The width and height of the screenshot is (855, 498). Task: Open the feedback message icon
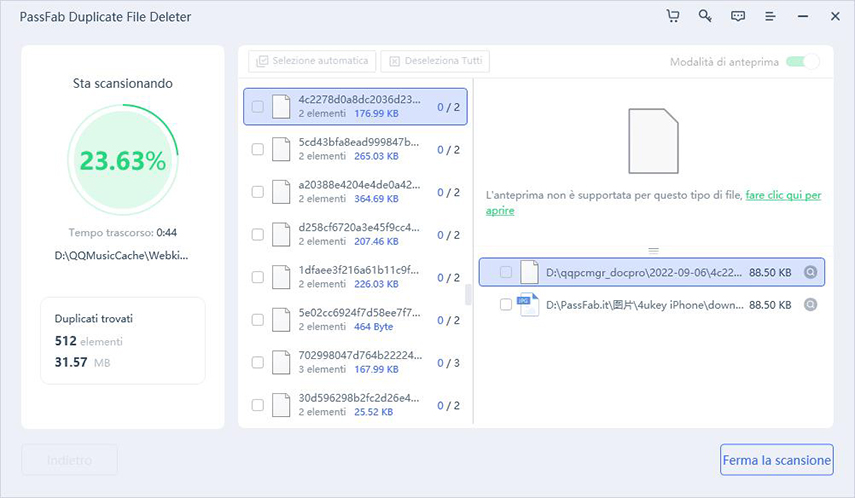738,17
